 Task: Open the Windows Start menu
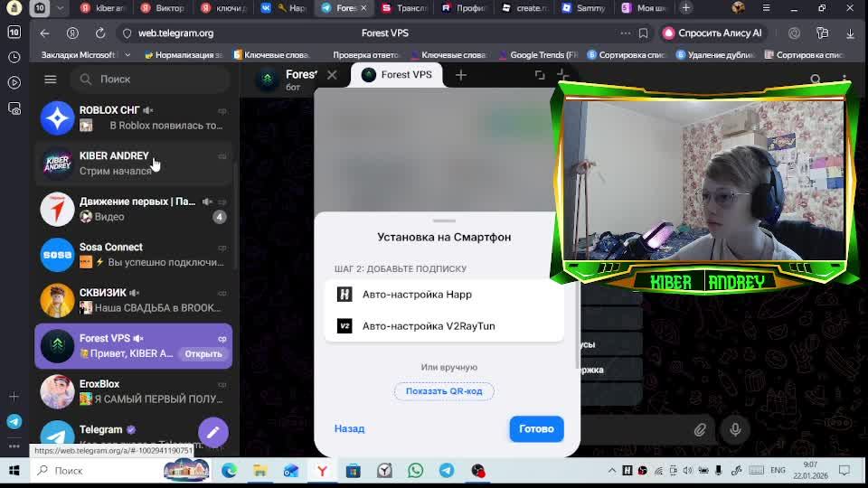[x=14, y=470]
